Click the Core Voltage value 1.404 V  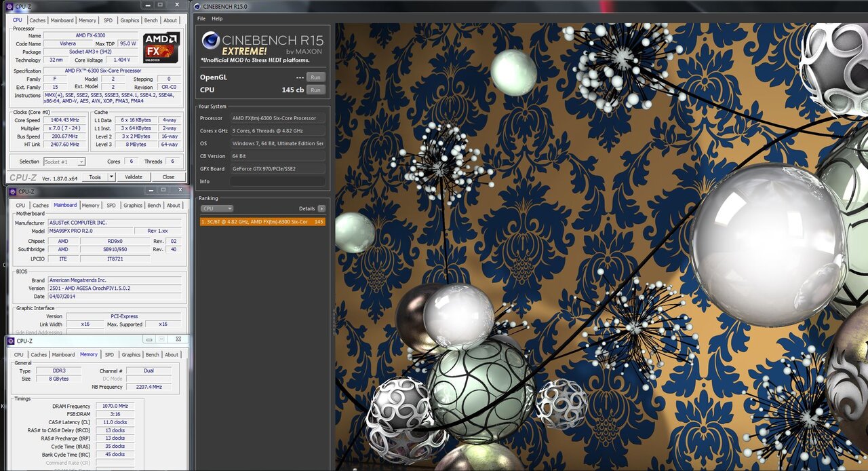[121, 60]
